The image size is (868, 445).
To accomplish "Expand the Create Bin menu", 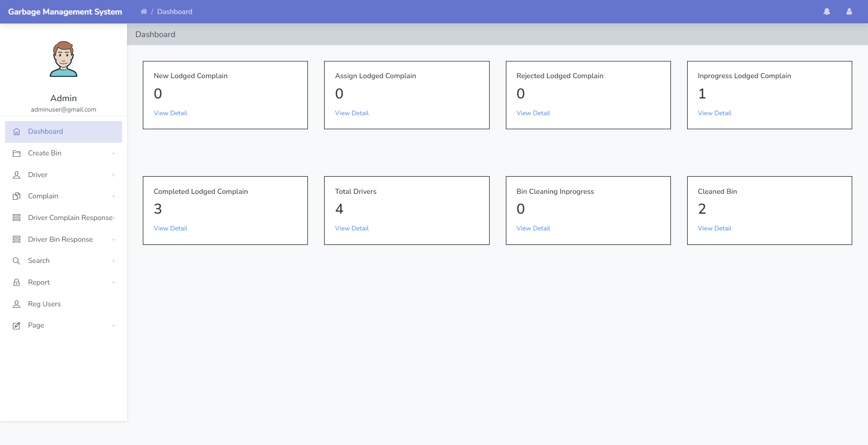I will (113, 153).
